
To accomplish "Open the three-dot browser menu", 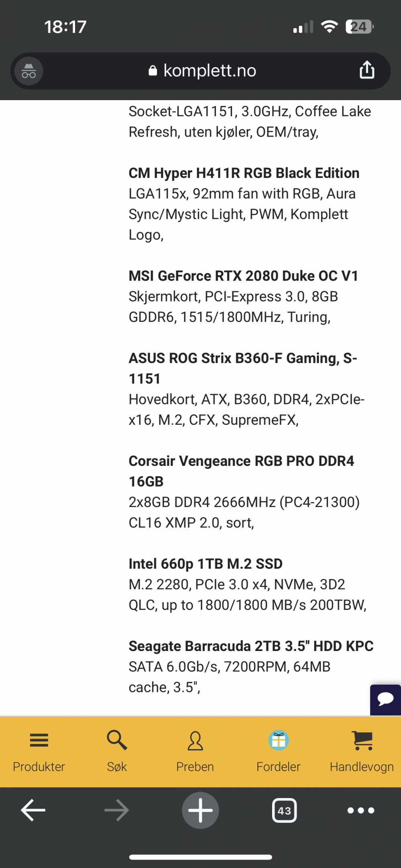I will 361,810.
